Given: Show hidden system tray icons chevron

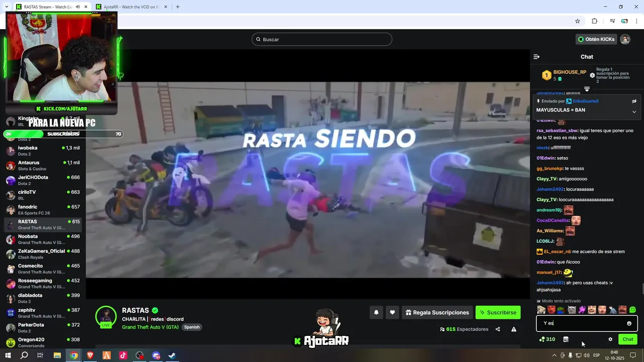Looking at the screenshot, I should (x=554, y=355).
